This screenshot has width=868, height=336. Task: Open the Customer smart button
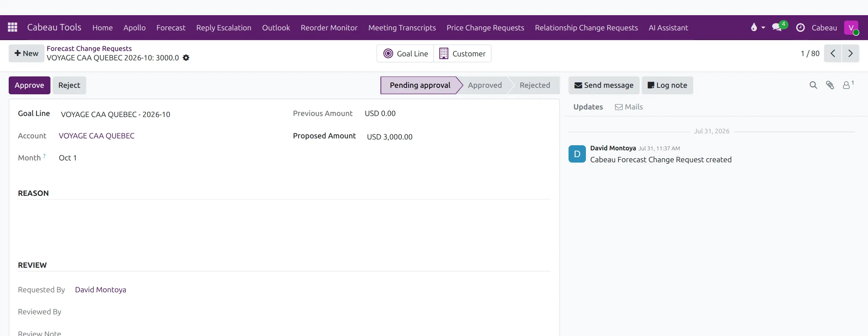click(x=463, y=53)
